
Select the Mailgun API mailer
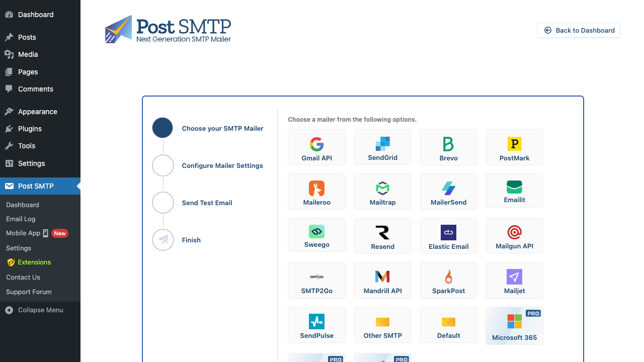(x=514, y=235)
